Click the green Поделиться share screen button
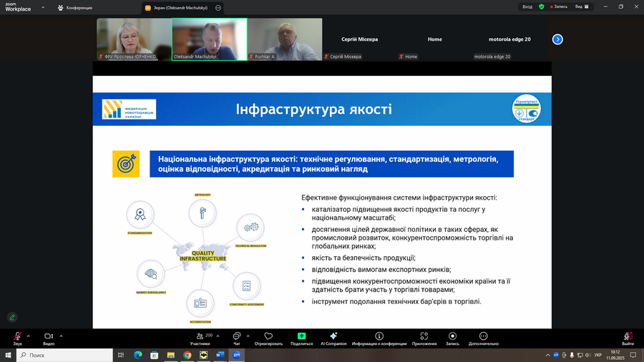 tap(301, 338)
